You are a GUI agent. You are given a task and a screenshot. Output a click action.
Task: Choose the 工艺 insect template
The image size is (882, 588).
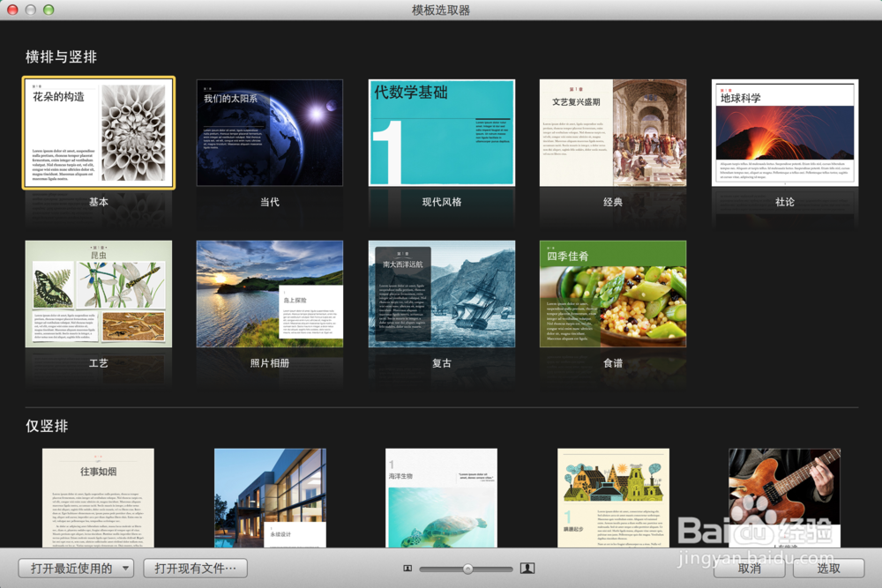coord(98,294)
